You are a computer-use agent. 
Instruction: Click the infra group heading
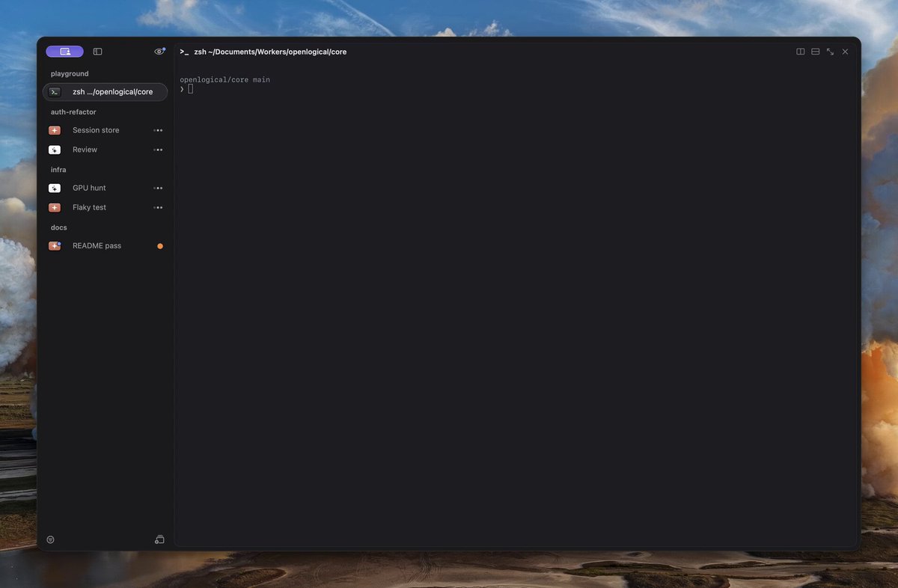pos(58,169)
